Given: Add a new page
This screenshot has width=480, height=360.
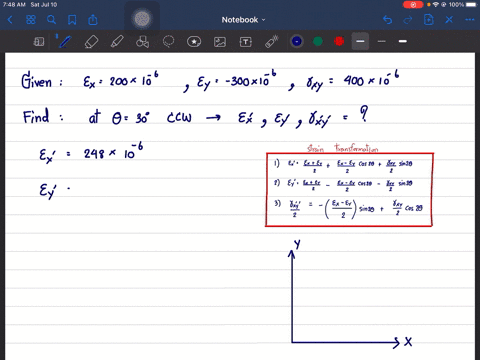Looking at the screenshot, I should [x=429, y=20].
